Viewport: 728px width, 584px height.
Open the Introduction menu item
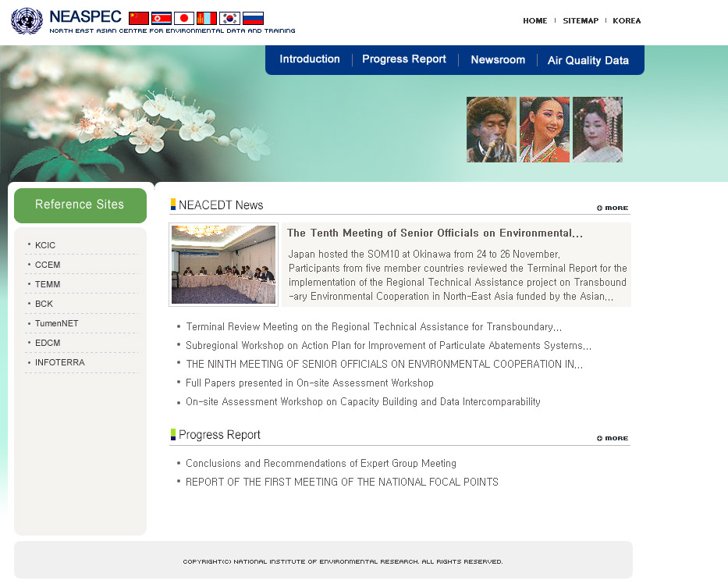pos(310,59)
